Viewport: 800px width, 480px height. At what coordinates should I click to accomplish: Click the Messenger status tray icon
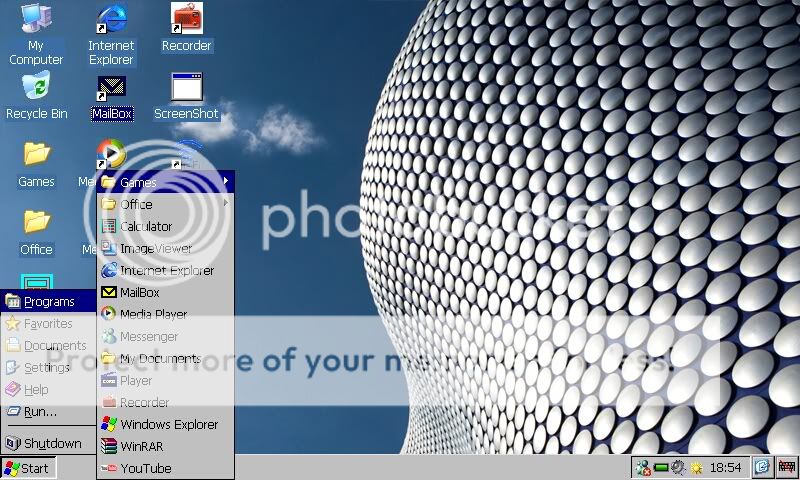point(643,467)
